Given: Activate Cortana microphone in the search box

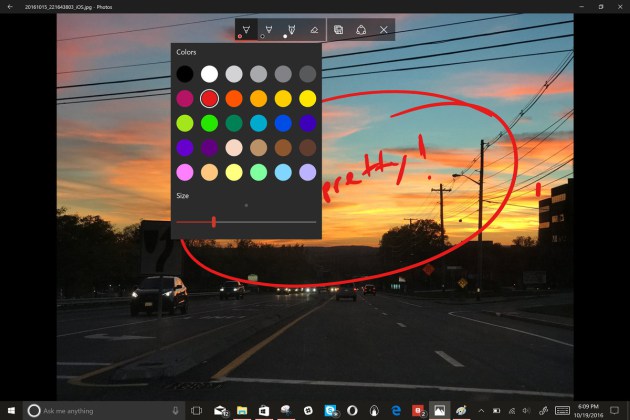Looking at the screenshot, I should [175, 410].
